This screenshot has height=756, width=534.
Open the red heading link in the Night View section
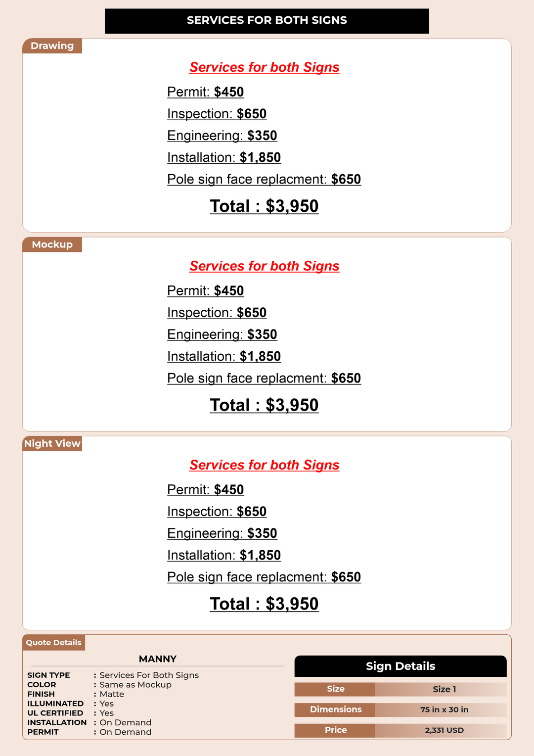[x=265, y=465]
